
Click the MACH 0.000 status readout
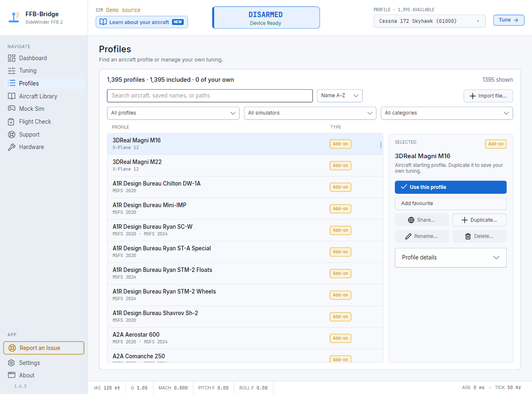point(173,388)
